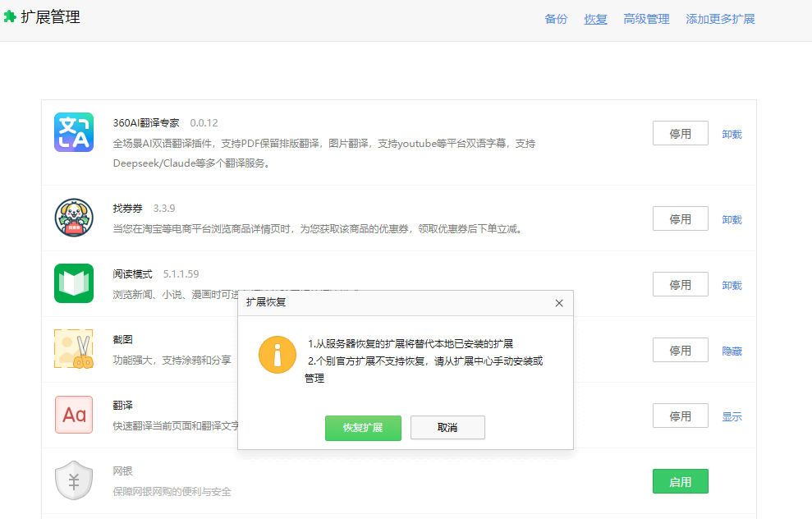Open 高级管理 in the top navigation
Viewport: 812px width, 519px height.
646,18
